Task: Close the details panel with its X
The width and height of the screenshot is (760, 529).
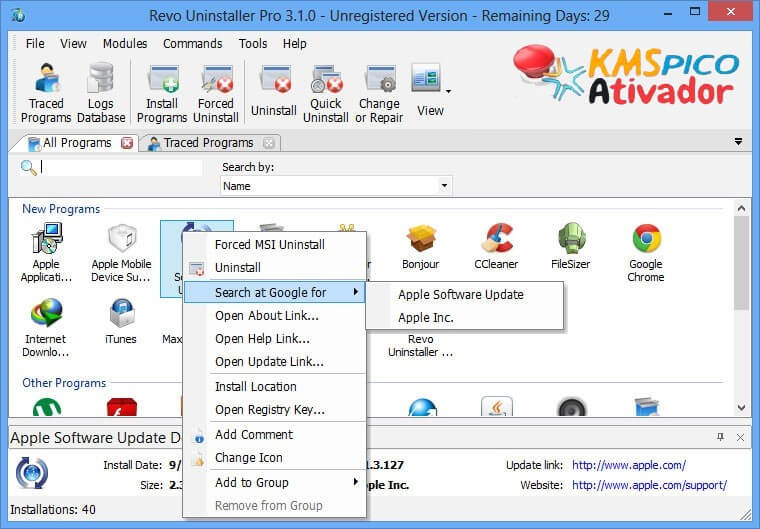Action: click(x=740, y=437)
